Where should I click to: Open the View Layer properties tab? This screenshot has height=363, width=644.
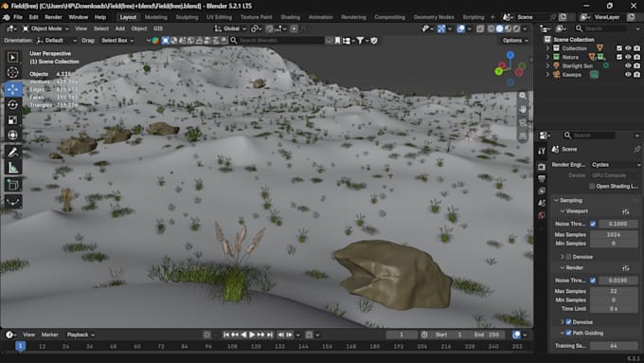point(542,191)
